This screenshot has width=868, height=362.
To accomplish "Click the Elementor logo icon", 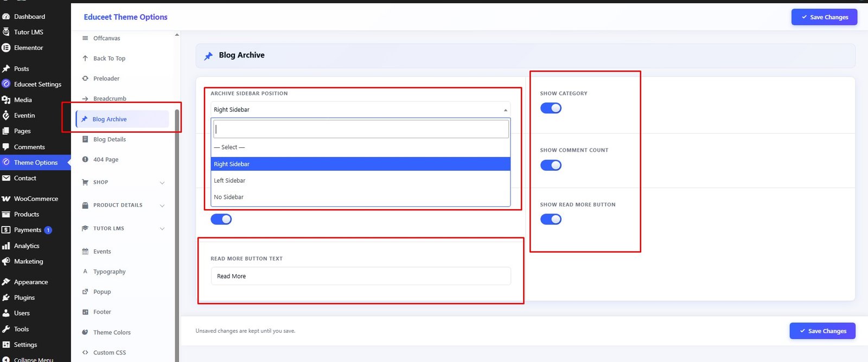I will click(x=6, y=48).
